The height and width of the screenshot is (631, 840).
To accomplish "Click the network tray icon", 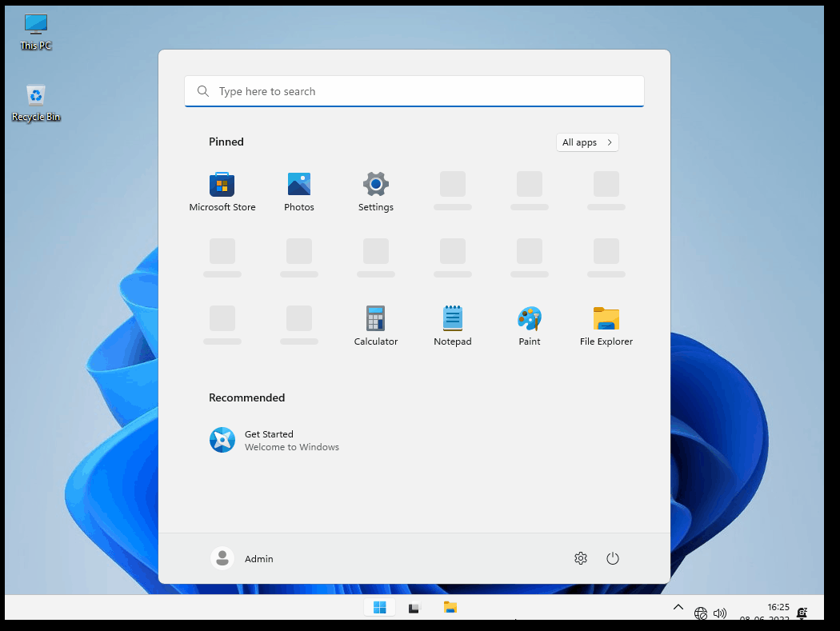I will [700, 613].
